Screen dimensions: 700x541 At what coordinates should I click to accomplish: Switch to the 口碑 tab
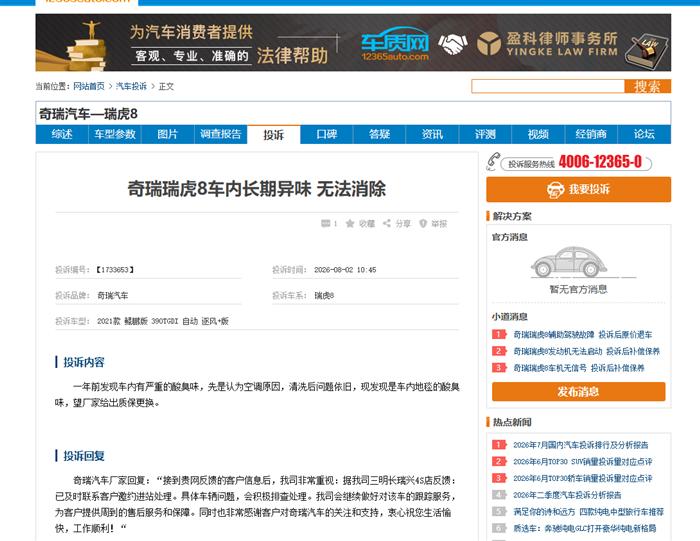tap(326, 134)
